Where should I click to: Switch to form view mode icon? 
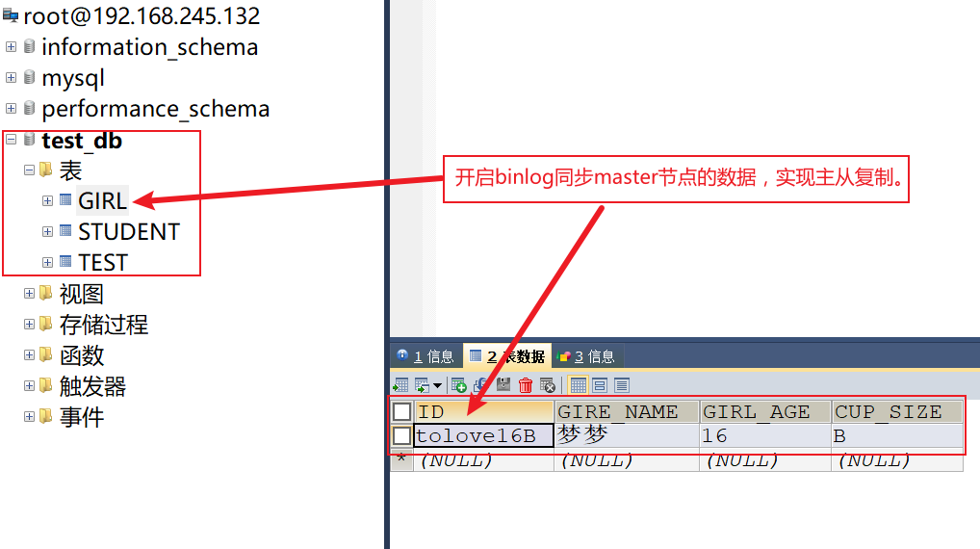600,385
